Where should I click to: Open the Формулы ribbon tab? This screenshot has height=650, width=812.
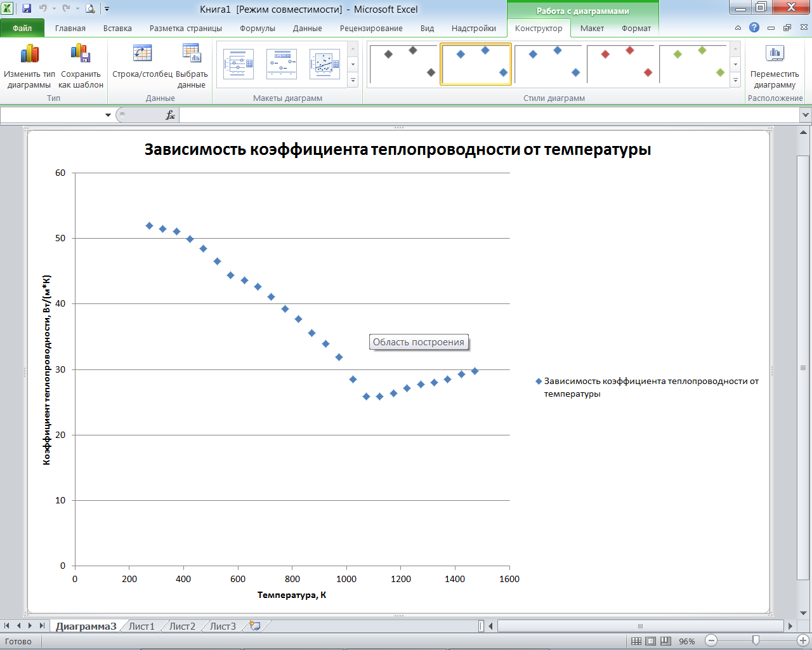(x=258, y=29)
